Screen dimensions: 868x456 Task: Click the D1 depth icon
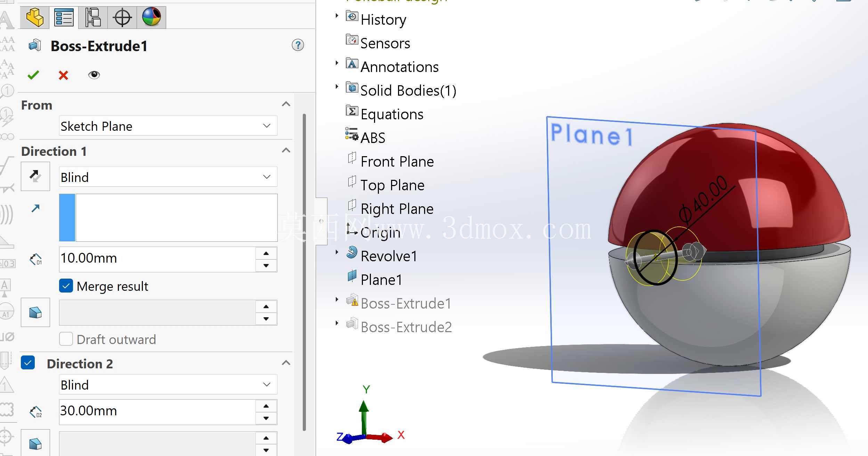click(x=35, y=259)
